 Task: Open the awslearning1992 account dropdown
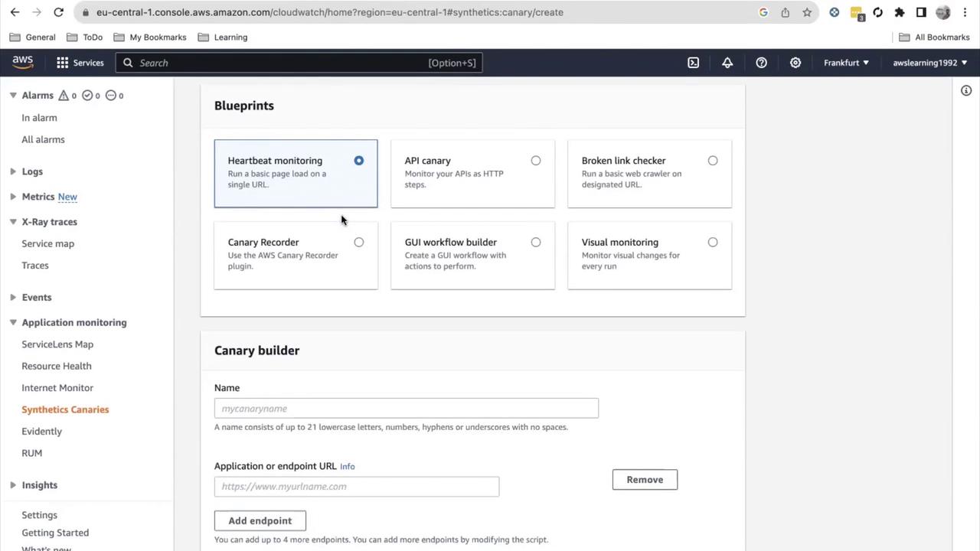930,63
